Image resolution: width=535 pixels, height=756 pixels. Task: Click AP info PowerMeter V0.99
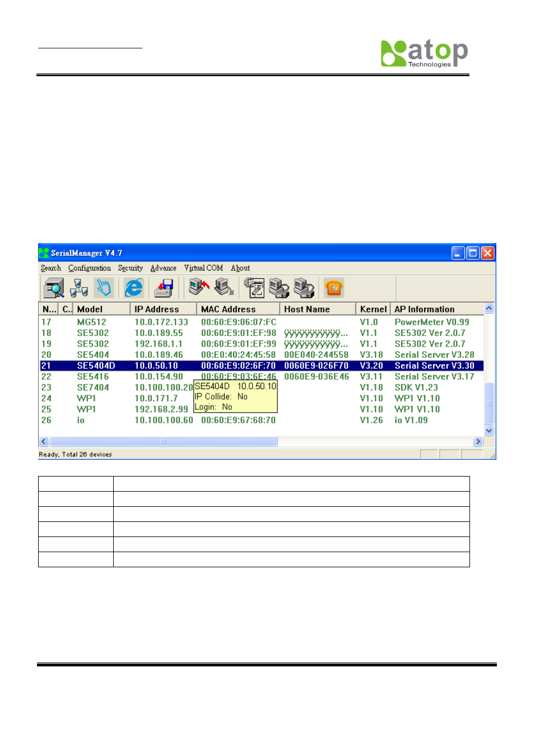(432, 322)
